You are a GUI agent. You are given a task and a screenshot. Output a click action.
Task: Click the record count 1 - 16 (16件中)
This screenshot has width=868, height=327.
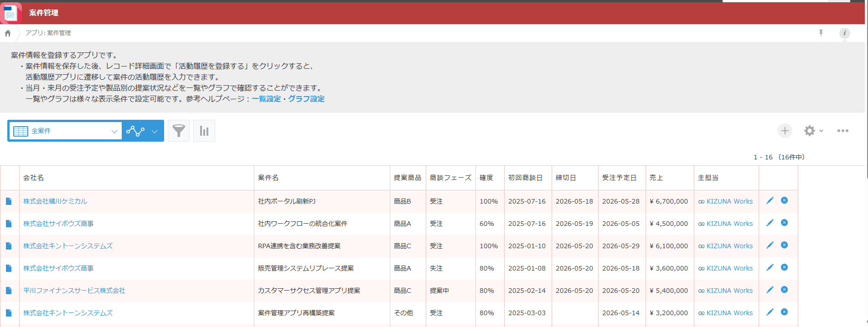click(x=779, y=157)
